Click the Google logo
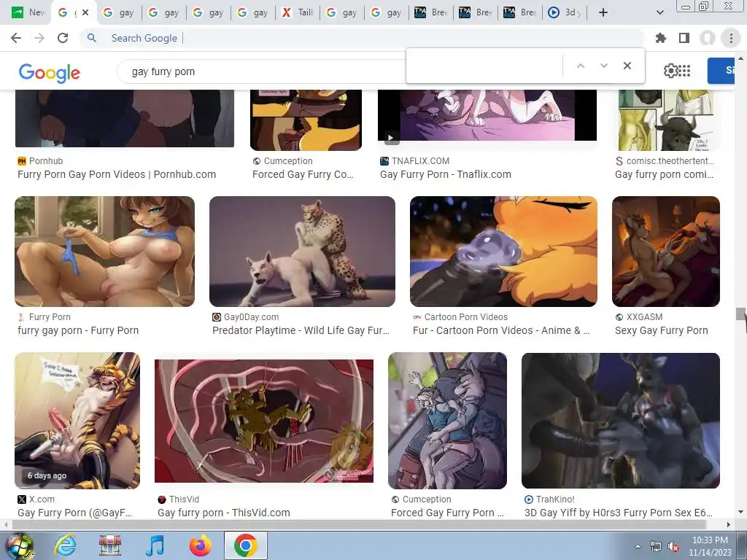This screenshot has width=747, height=560. click(49, 73)
